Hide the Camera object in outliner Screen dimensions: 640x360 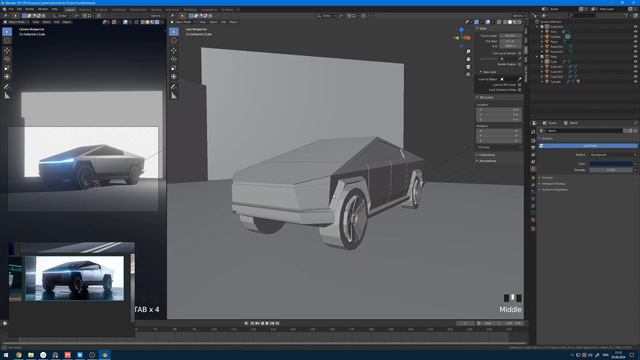(636, 37)
